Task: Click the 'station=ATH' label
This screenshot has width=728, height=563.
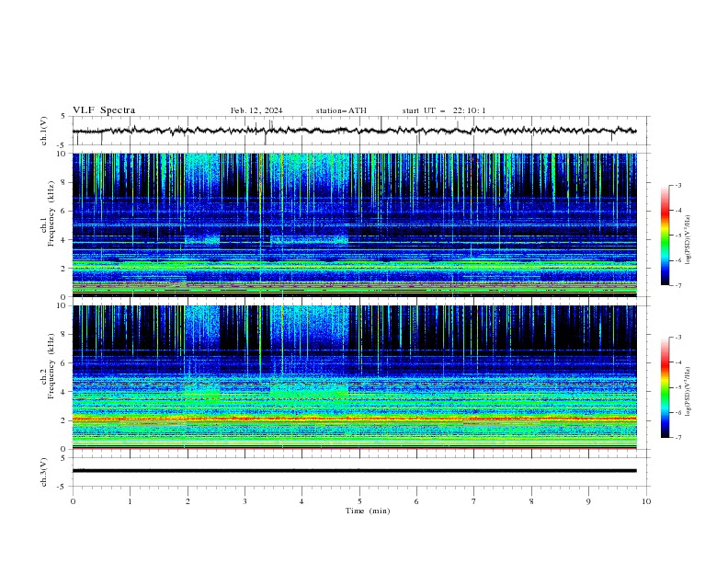Action: 341,110
